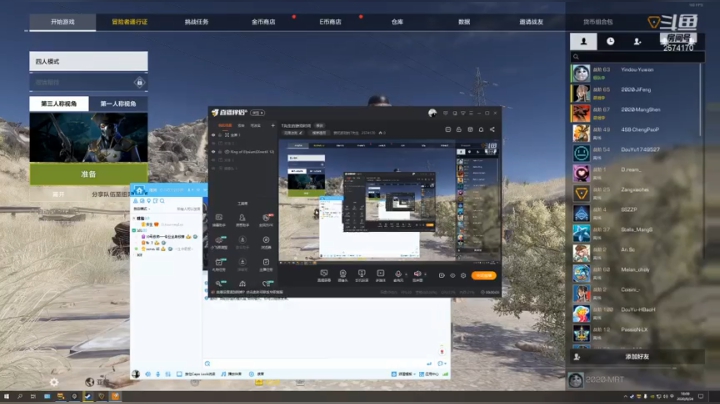The image size is (720, 404).
Task: Add a new scene with plus icon
Action: pos(273,125)
